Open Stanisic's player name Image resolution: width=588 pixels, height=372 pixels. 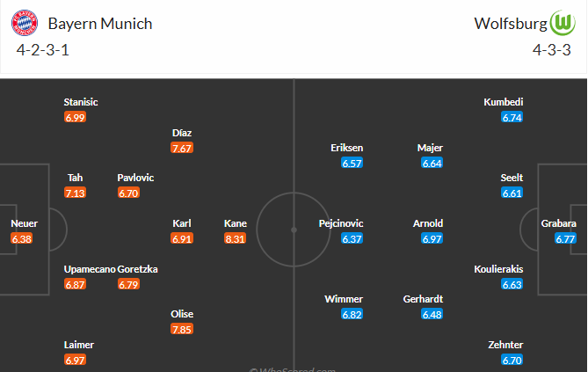click(81, 102)
